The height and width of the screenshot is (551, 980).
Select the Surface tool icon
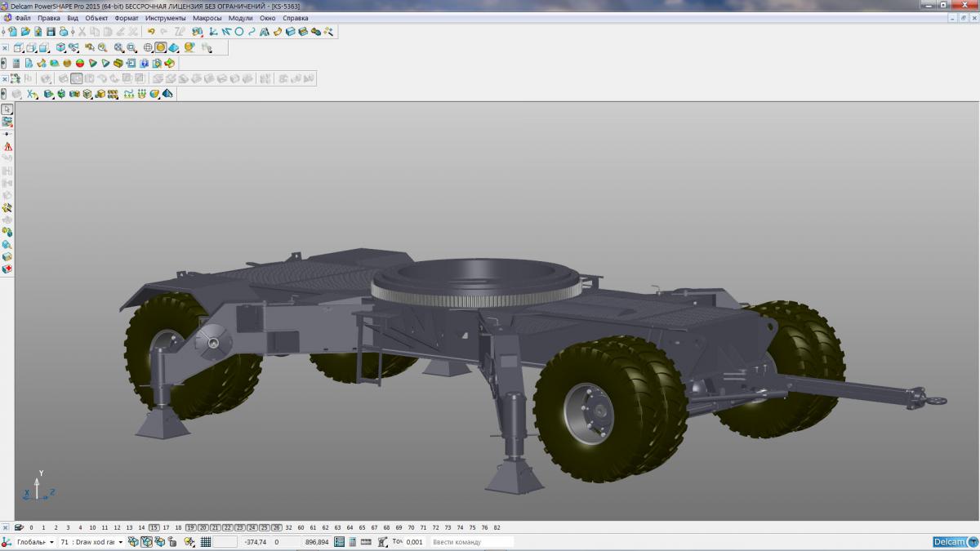(x=278, y=31)
